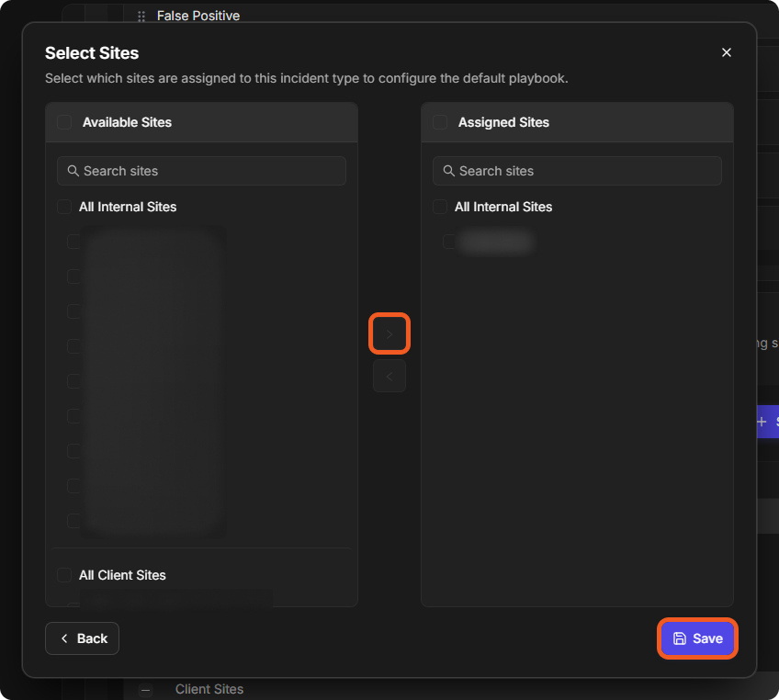Click the move-right arrow to assign sites
779x700 pixels.
(x=389, y=333)
